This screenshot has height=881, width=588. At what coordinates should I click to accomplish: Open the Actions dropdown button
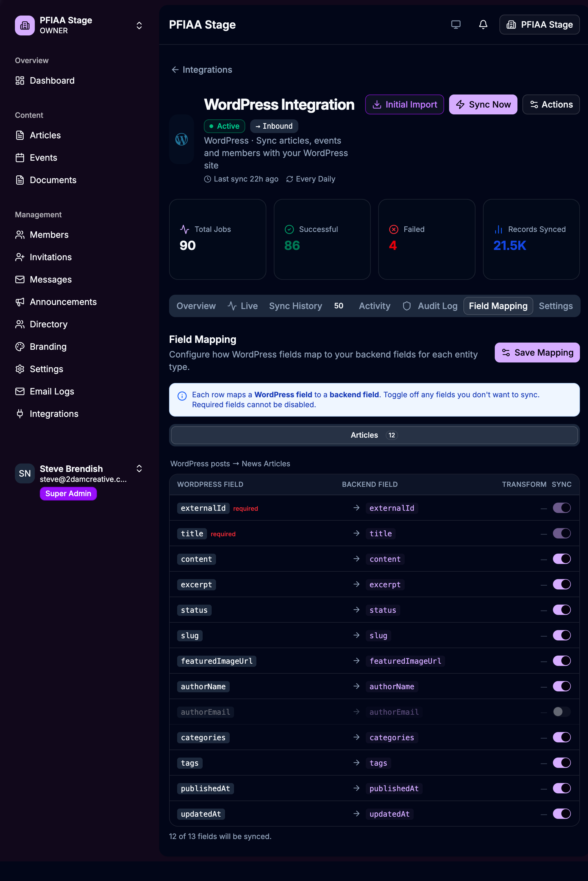[550, 105]
